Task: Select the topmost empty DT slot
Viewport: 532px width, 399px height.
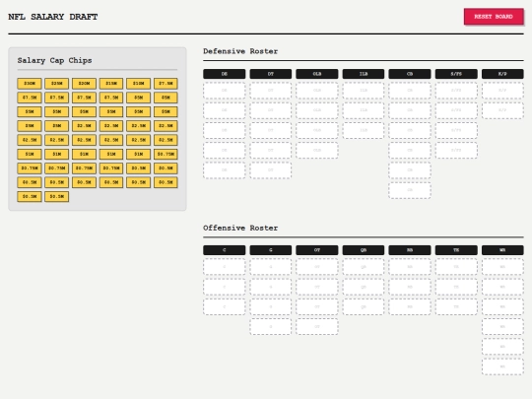Action: [x=270, y=91]
